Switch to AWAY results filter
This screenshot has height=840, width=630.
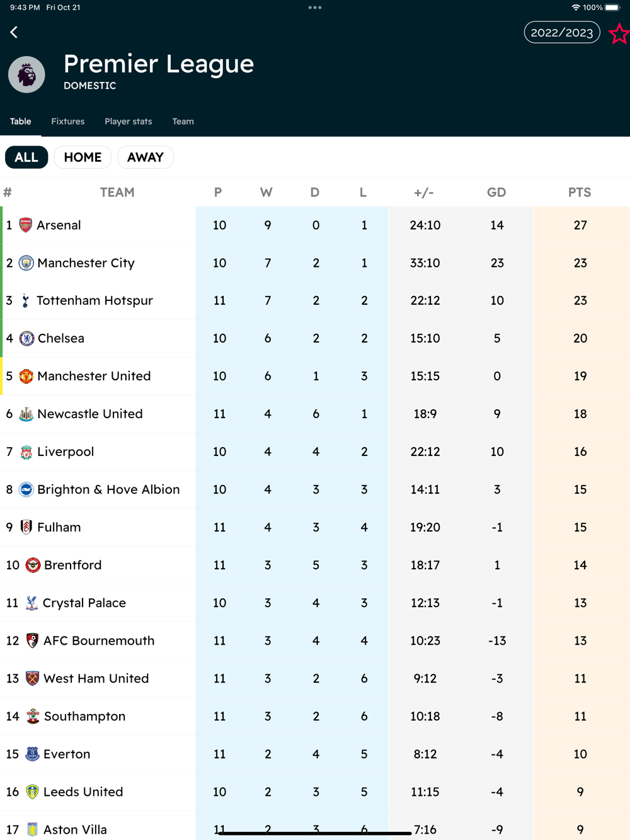coord(146,157)
